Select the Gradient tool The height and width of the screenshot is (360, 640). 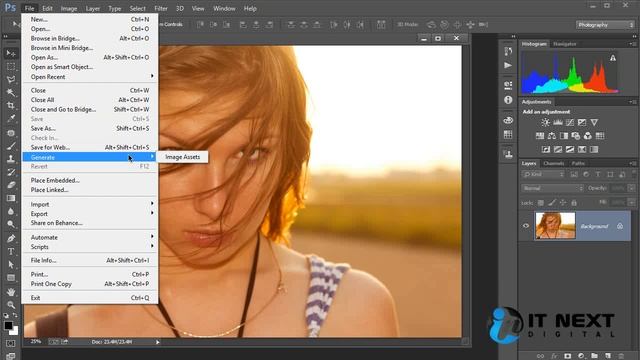click(x=11, y=198)
